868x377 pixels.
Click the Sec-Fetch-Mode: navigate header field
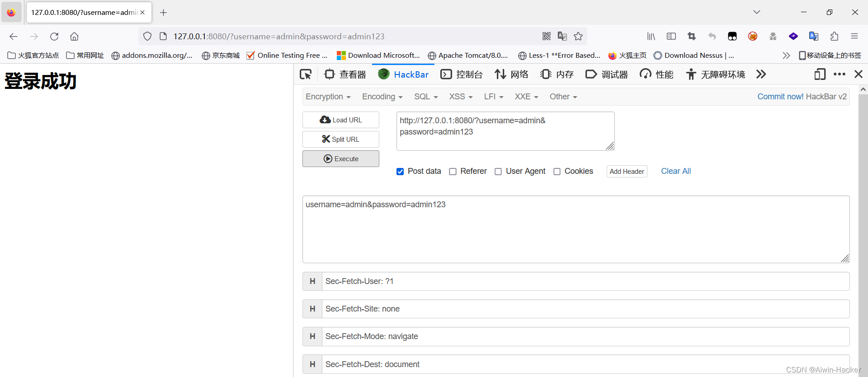tap(585, 336)
